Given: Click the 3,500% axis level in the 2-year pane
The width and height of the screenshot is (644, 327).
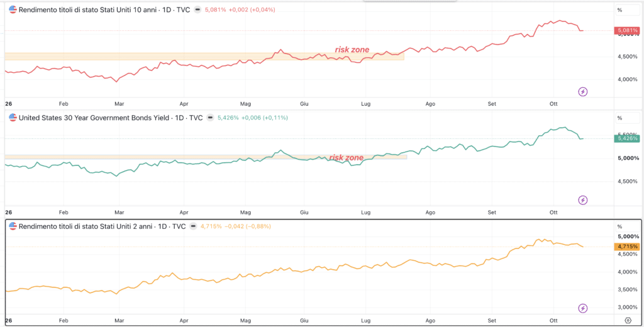Looking at the screenshot, I should pyautogui.click(x=628, y=290).
